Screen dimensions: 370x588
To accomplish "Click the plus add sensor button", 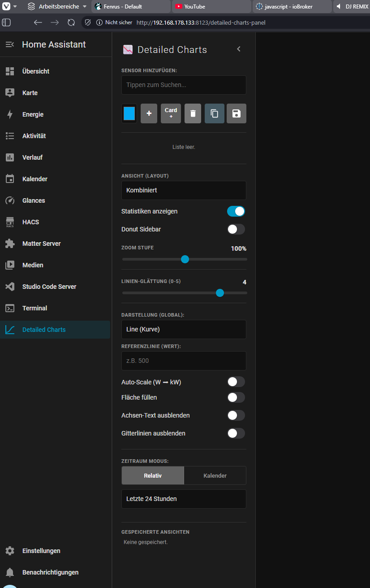I will pyautogui.click(x=149, y=113).
